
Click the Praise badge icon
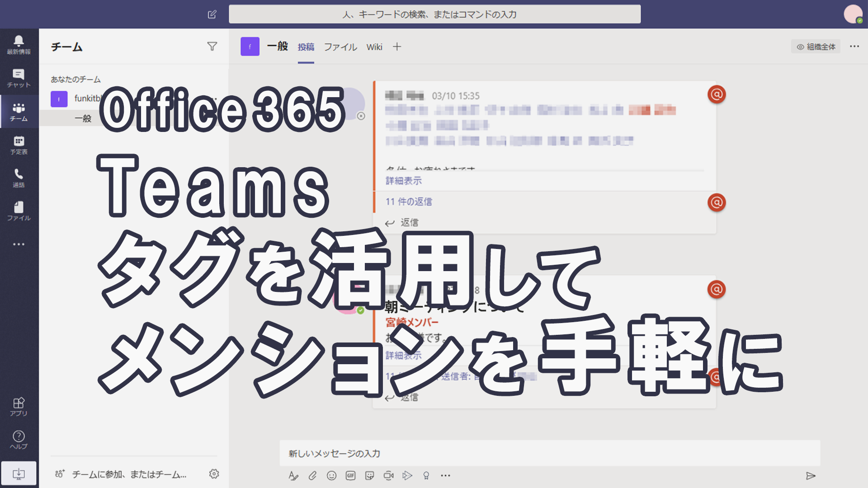point(426,475)
